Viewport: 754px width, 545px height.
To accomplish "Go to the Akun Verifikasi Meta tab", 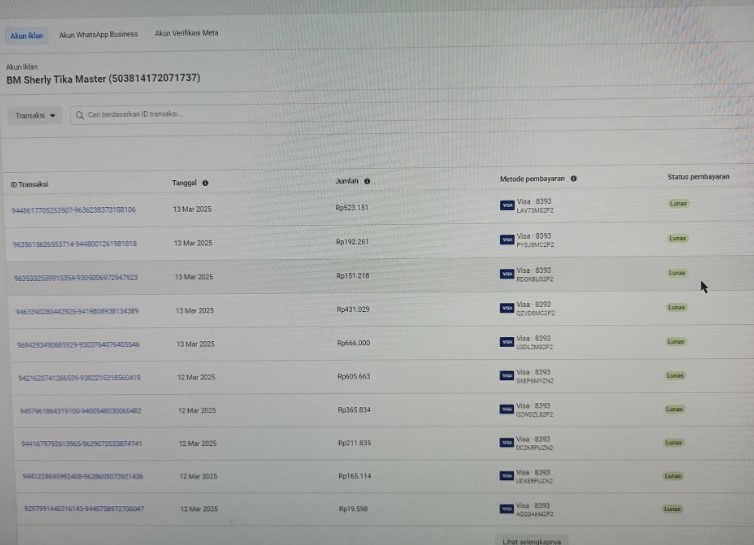I will (x=186, y=33).
